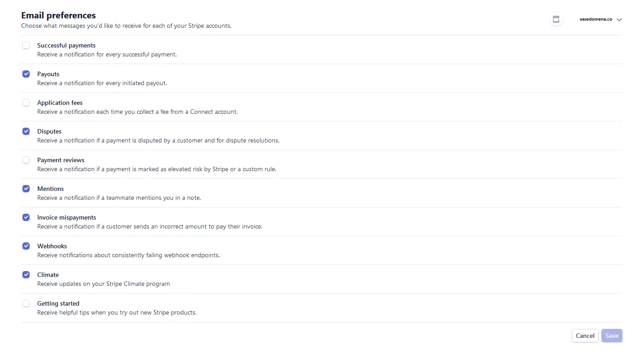
Task: Click the Save button
Action: click(x=612, y=336)
